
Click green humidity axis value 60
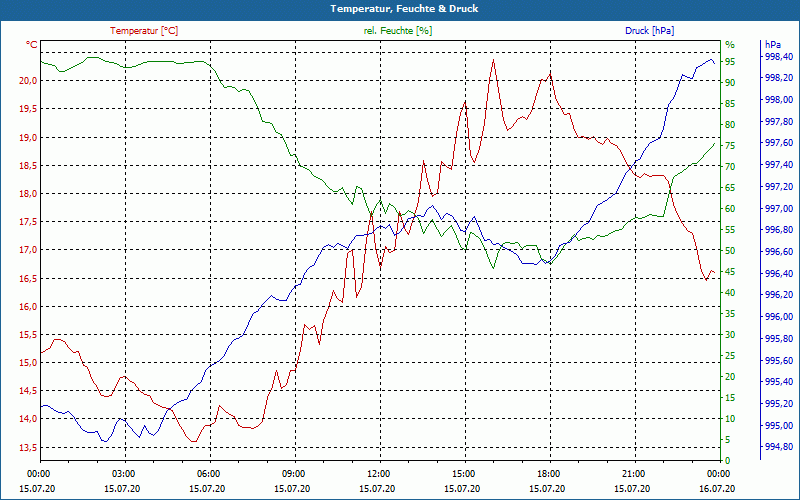click(x=730, y=209)
